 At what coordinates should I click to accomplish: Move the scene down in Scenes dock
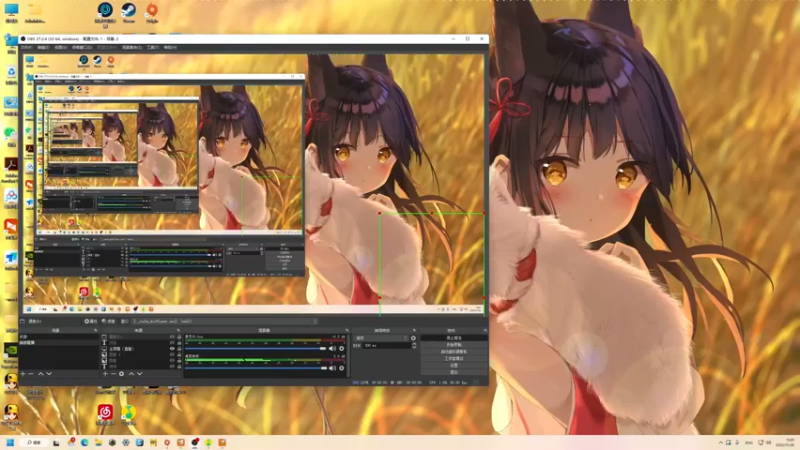(x=49, y=373)
